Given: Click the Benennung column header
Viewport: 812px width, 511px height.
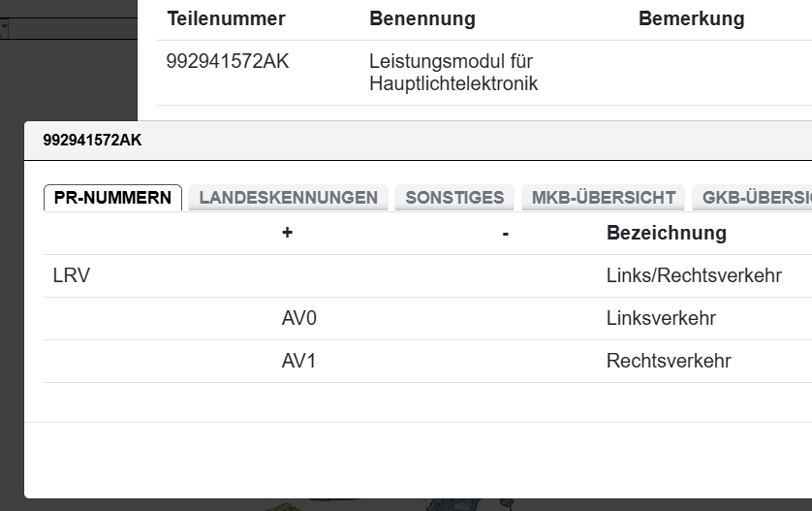Looking at the screenshot, I should coord(422,19).
